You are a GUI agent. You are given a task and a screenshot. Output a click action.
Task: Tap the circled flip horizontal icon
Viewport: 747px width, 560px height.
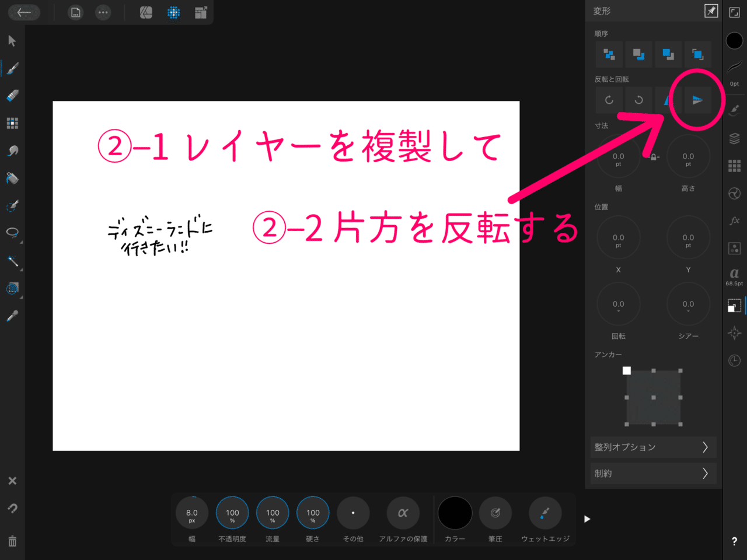coord(698,99)
